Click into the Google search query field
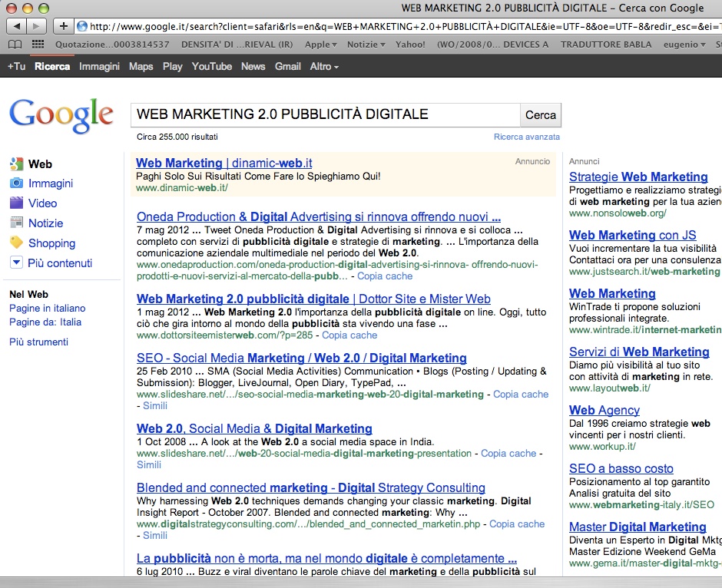This screenshot has width=722, height=588. 326,115
